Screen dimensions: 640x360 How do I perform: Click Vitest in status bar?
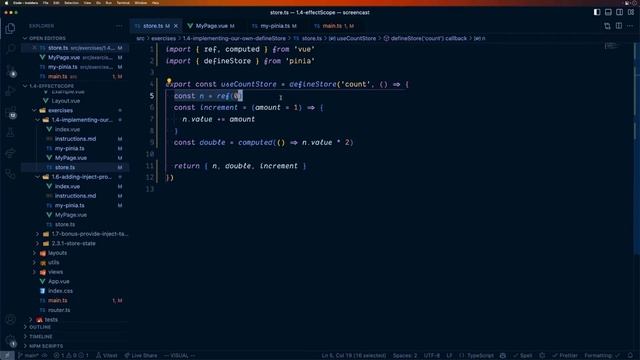(107, 356)
